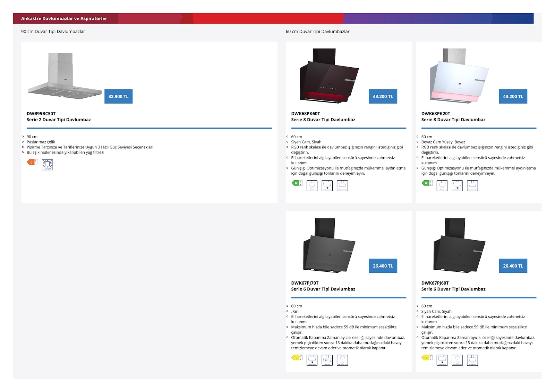Select the title 'Serie 2 Duvar Tipi Davlumbaz'
Image resolution: width=555 pixels, height=392 pixels.
59,120
